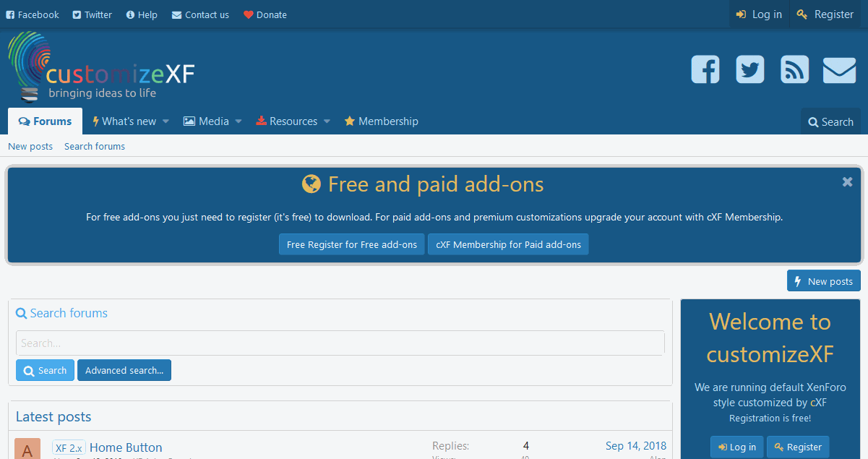Dismiss the Free and paid add-ons notice

847,181
